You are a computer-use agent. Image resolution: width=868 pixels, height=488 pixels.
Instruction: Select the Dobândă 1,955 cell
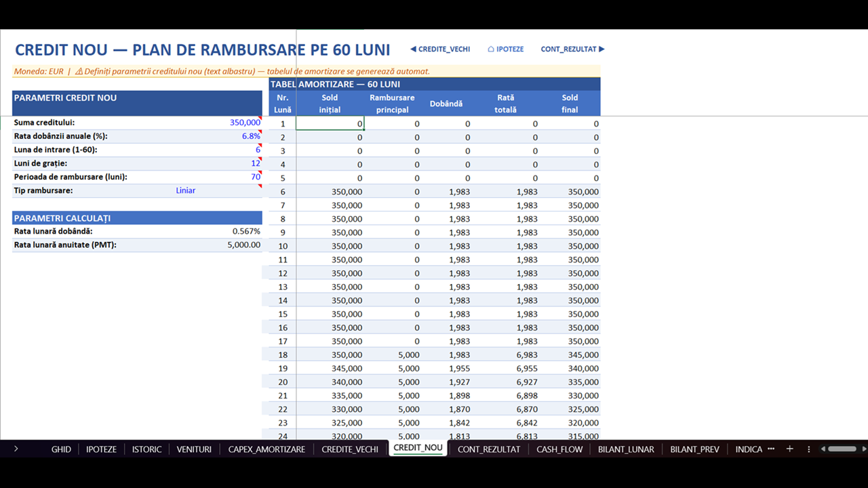click(446, 368)
